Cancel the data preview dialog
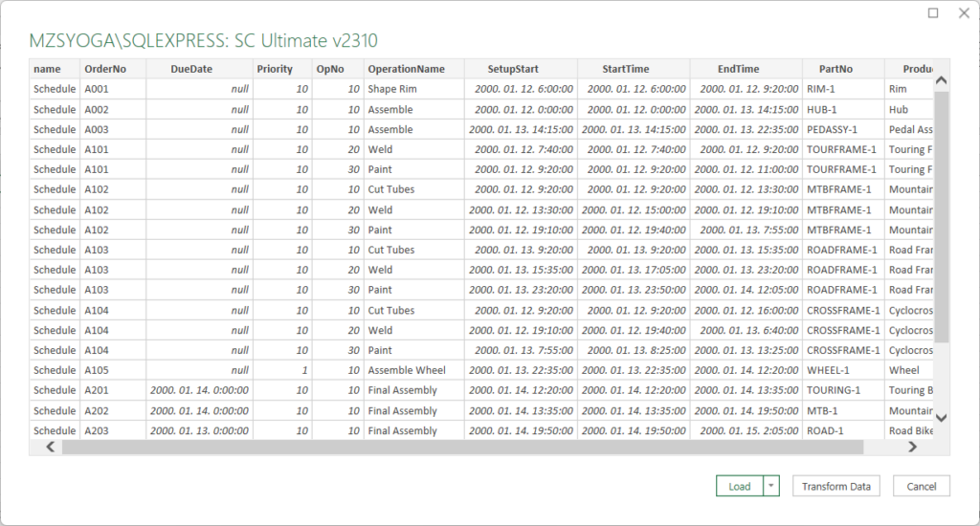980x526 pixels. tap(921, 486)
